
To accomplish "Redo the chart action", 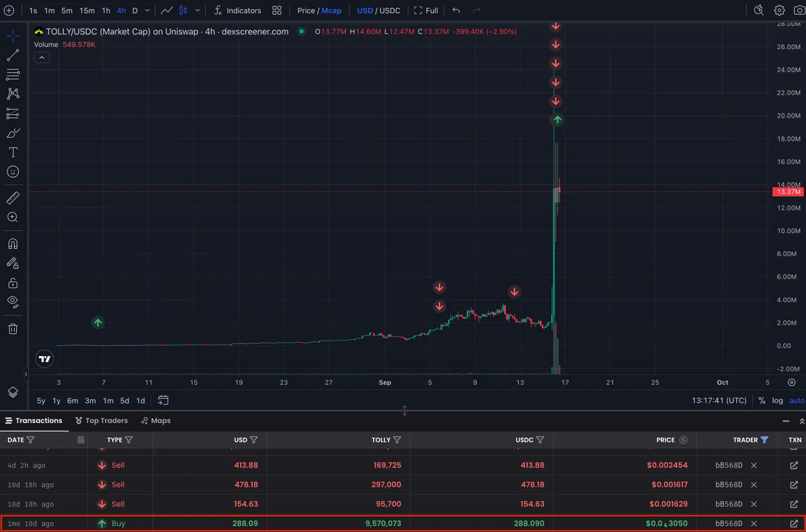I will pos(477,10).
